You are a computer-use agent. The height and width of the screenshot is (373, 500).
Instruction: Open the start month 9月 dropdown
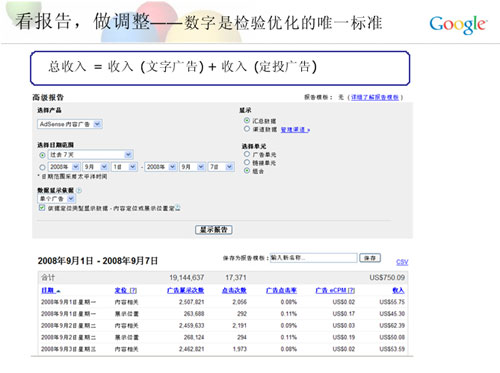point(96,167)
